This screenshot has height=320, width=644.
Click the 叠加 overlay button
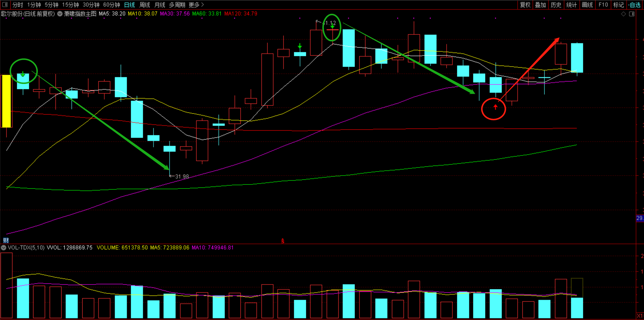[541, 5]
